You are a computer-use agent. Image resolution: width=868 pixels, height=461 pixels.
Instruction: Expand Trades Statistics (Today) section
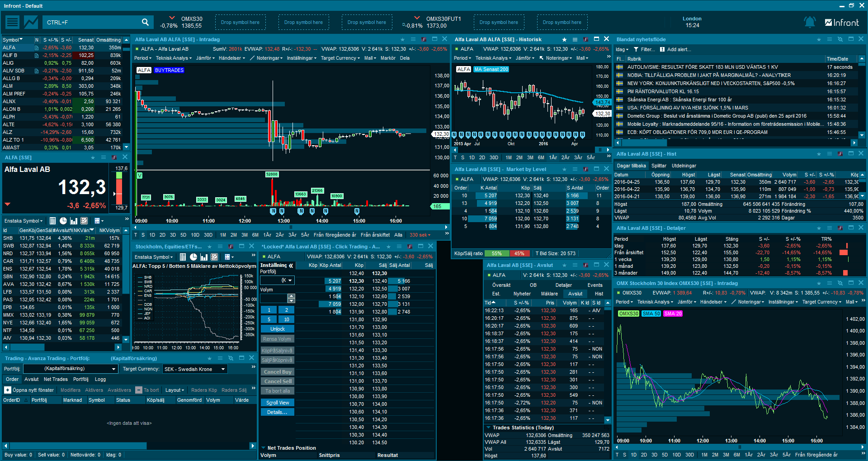click(x=489, y=427)
